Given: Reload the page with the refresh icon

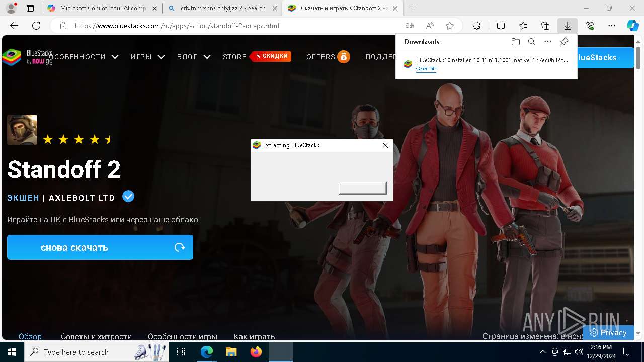Looking at the screenshot, I should point(36,26).
